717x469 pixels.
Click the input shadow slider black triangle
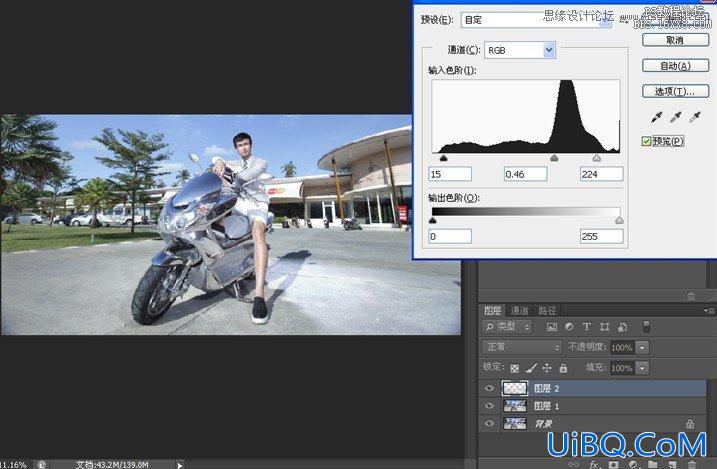pos(443,158)
